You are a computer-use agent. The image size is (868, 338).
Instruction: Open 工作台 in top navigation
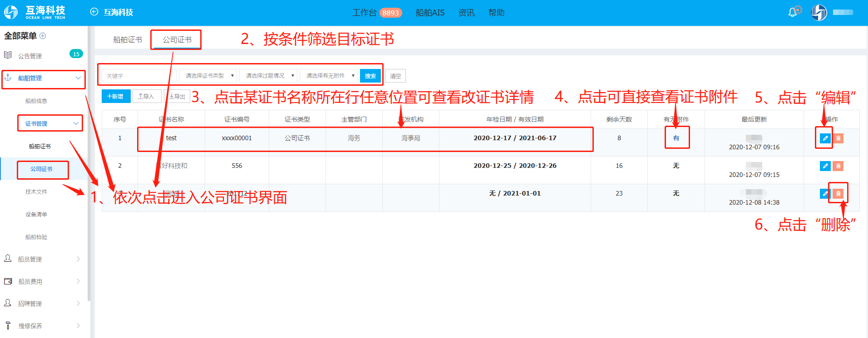(x=365, y=13)
